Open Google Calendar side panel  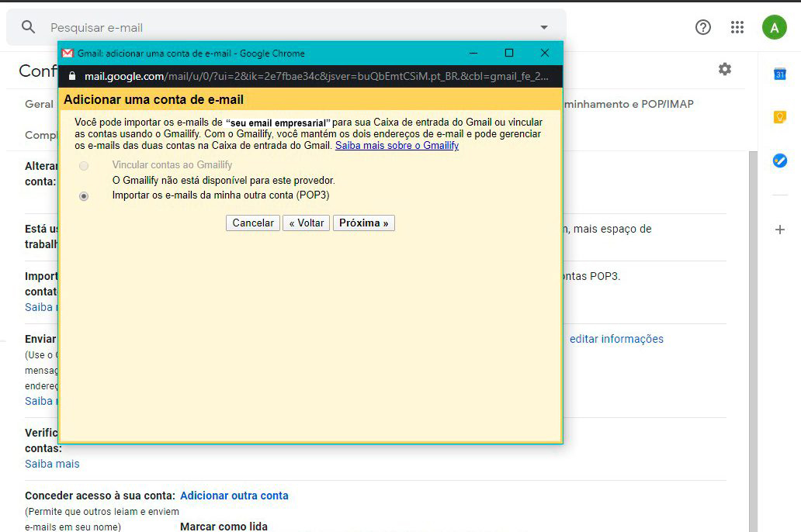[780, 74]
